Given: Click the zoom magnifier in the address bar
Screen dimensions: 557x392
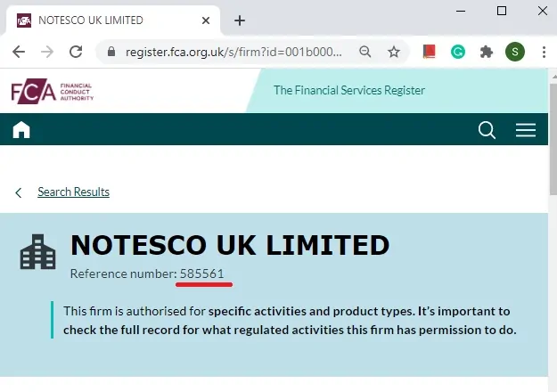Looking at the screenshot, I should coord(365,52).
